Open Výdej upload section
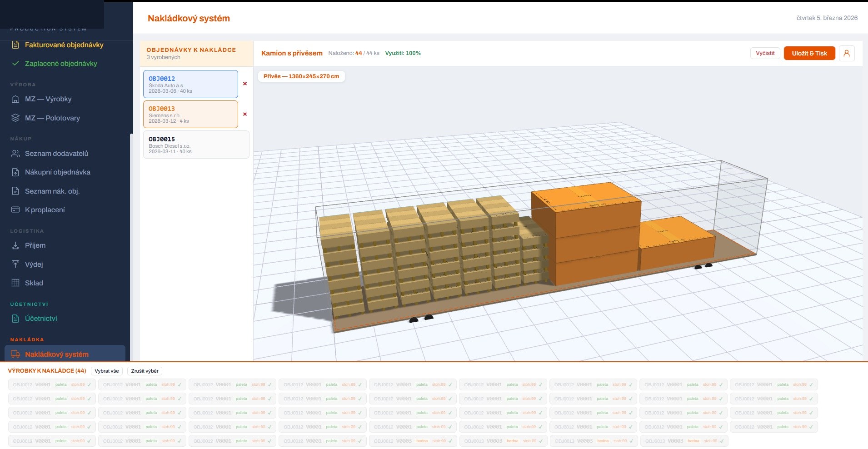 point(34,264)
